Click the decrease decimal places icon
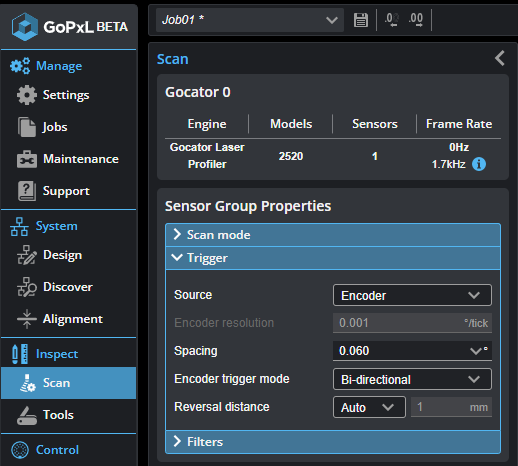518x466 pixels. pyautogui.click(x=392, y=20)
